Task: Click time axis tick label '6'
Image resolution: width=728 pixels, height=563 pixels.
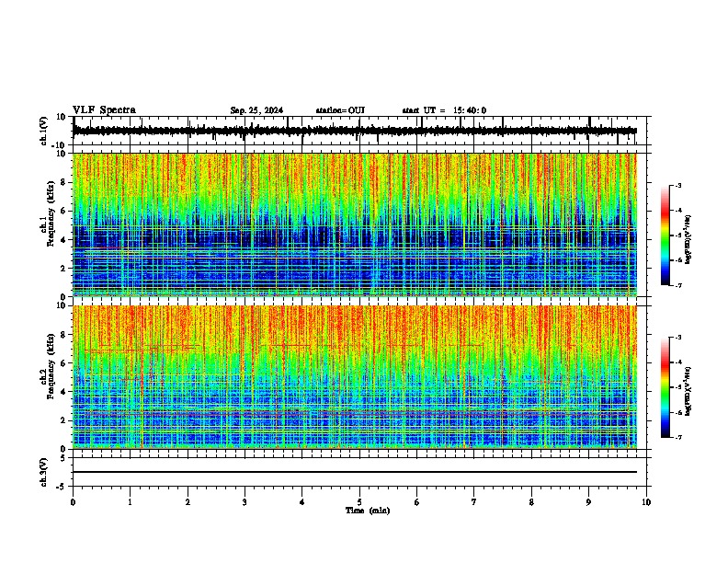Action: tap(417, 502)
